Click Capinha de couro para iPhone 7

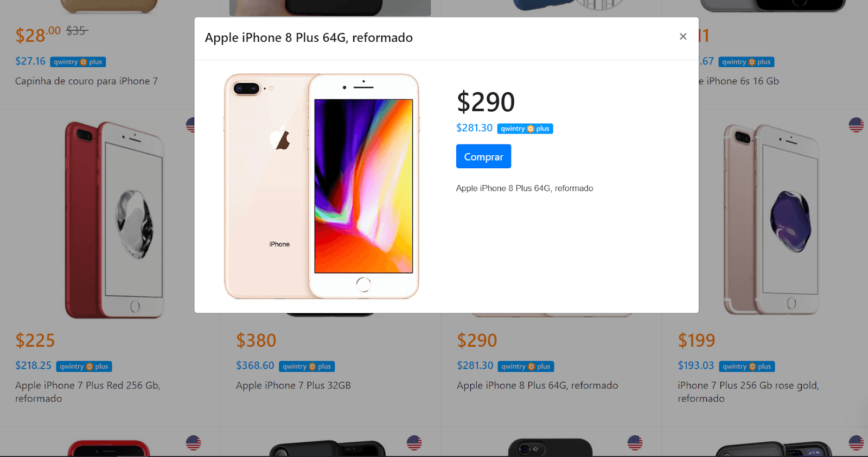pyautogui.click(x=86, y=81)
